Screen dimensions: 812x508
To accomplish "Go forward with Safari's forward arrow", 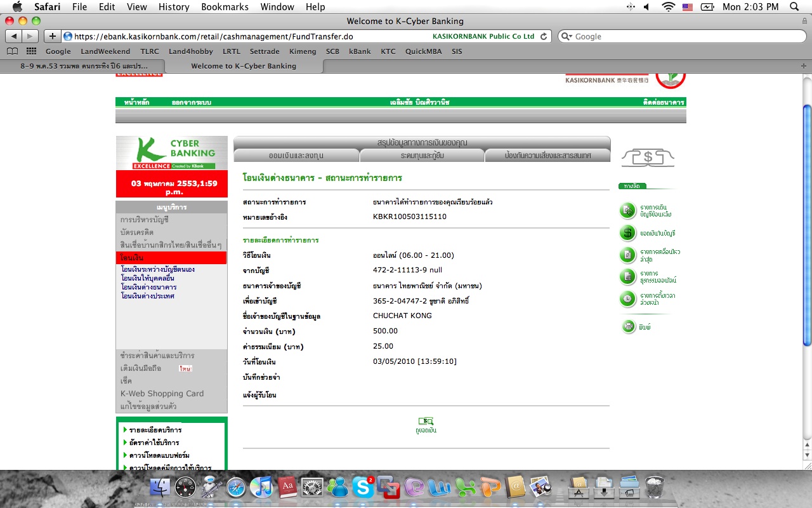I will 30,36.
